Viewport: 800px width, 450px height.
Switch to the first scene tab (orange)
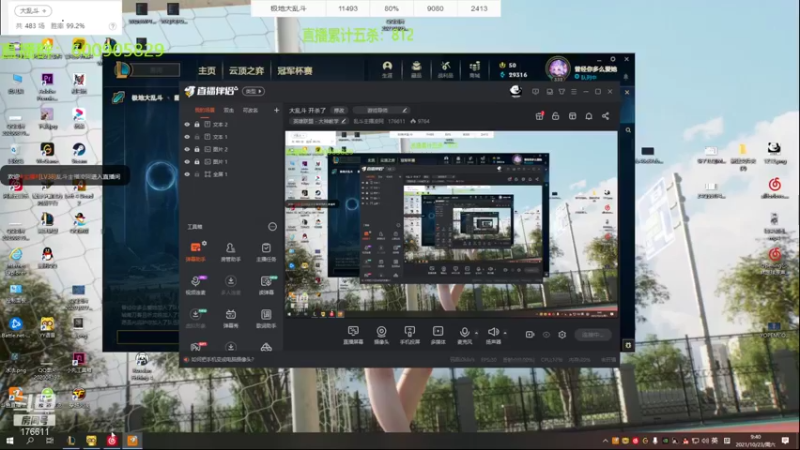tap(205, 110)
